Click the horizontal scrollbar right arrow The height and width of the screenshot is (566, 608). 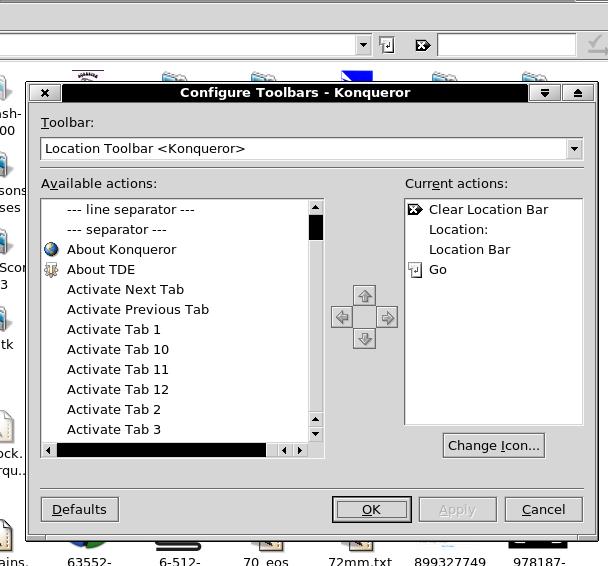299,450
